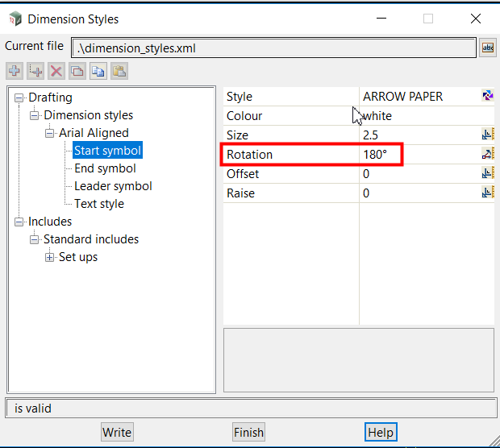Open the file browse icon beside Current file
The width and height of the screenshot is (500, 448).
pyautogui.click(x=487, y=48)
